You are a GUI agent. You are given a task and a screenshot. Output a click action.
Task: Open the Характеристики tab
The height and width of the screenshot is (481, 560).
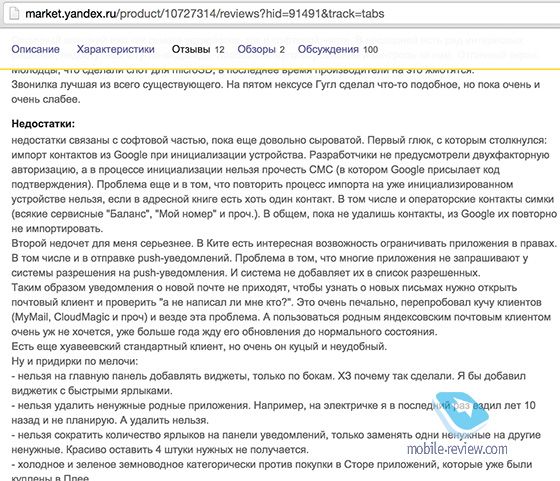coord(116,49)
